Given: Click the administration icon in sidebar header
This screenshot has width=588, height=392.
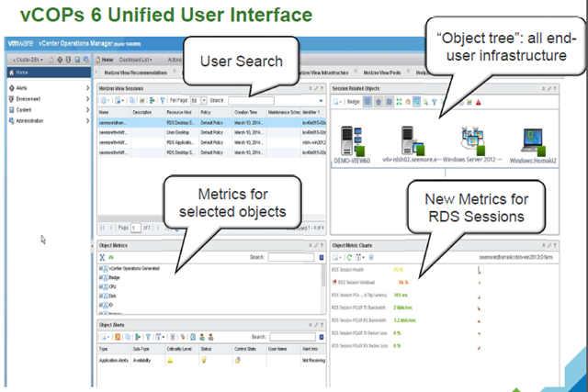Looking at the screenshot, I should click(85, 60).
